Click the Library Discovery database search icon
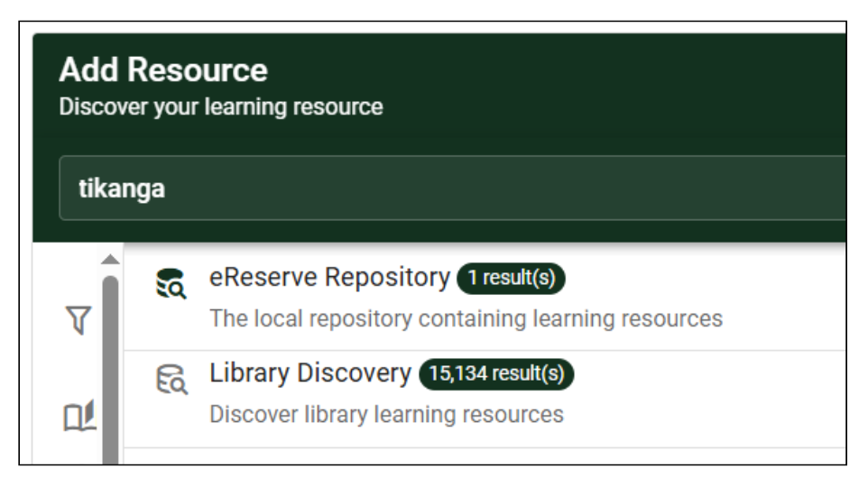 171,379
